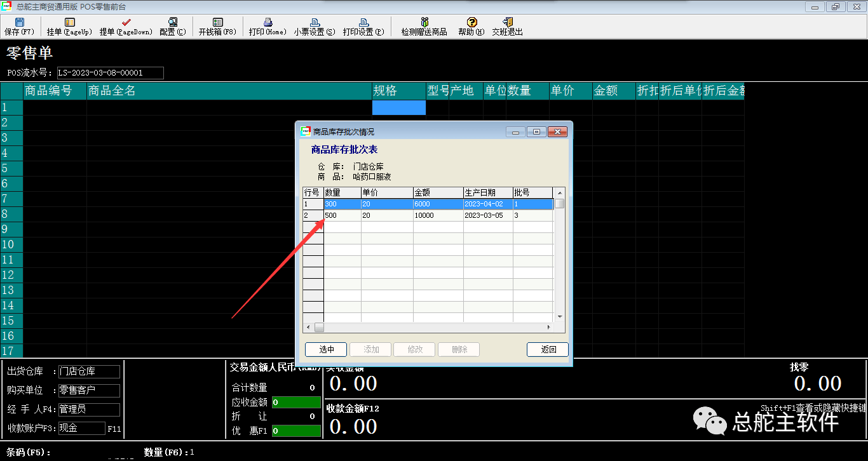Click the 商品编号 column header
Image resolution: width=868 pixels, height=461 pixels.
tap(55, 91)
